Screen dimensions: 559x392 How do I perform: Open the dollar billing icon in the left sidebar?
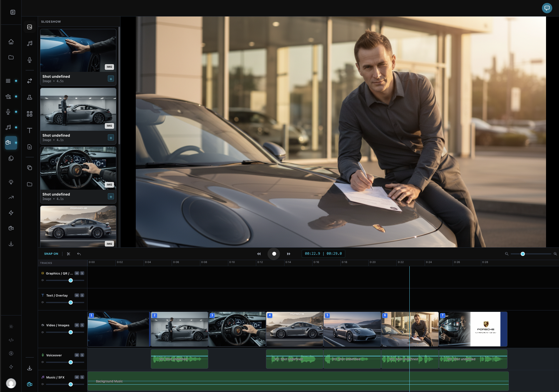(x=11, y=353)
